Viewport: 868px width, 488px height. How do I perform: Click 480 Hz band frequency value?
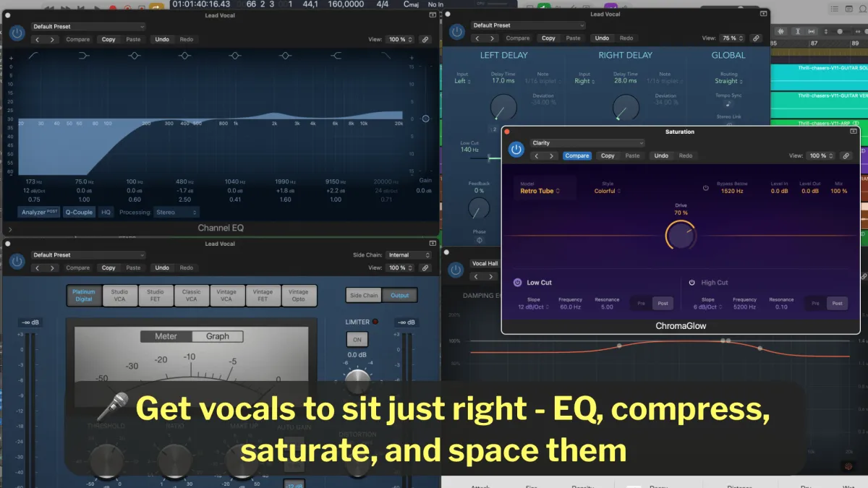[x=184, y=182]
